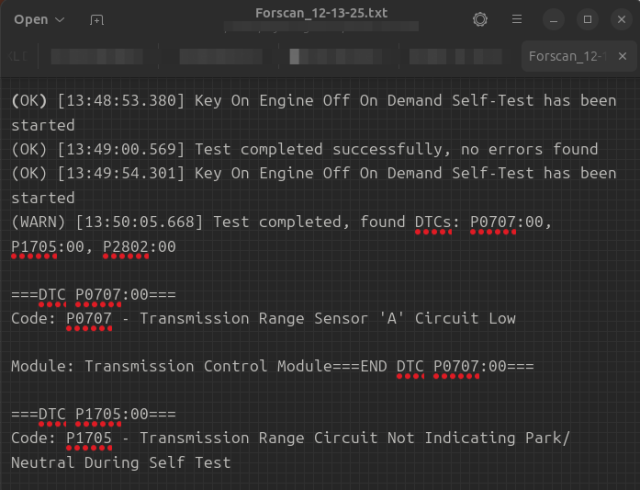Open the gear settings icon in header

[480, 19]
